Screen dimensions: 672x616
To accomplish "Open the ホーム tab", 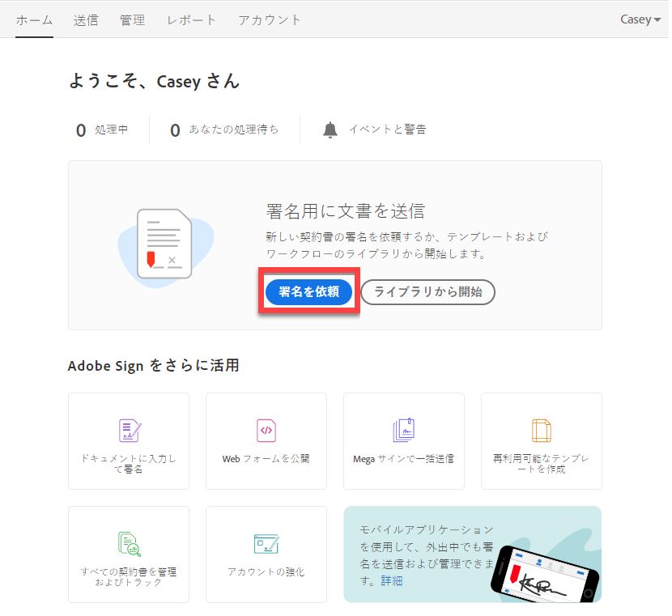I will coord(34,20).
